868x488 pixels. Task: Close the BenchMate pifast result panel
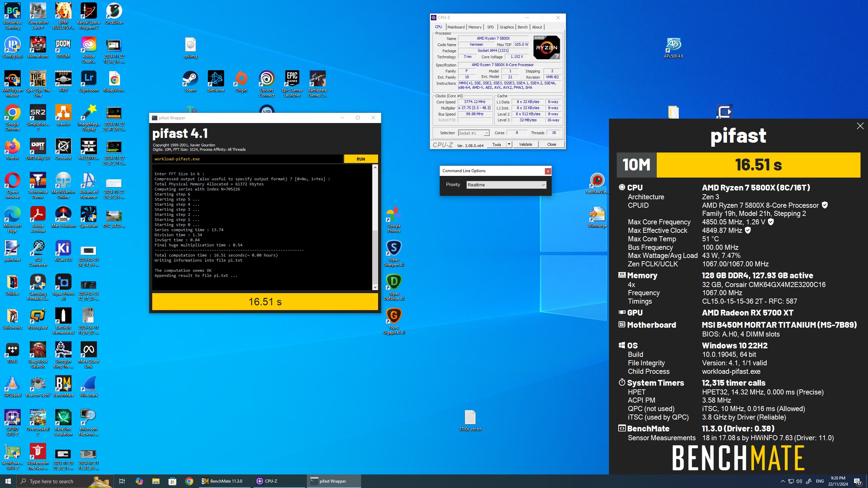click(x=860, y=126)
